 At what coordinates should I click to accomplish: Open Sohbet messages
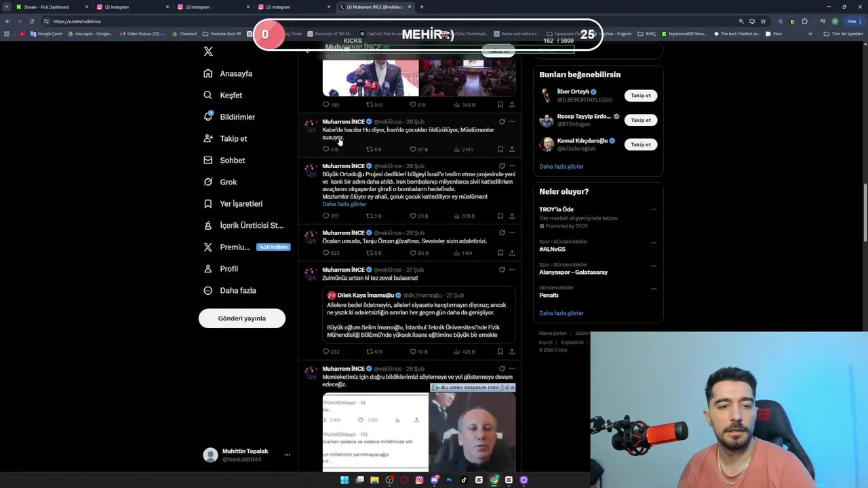click(x=224, y=160)
